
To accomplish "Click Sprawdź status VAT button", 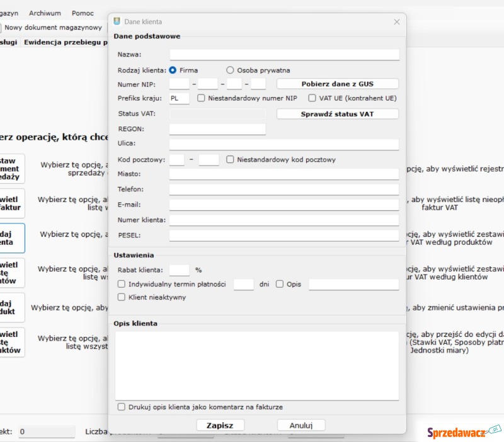I will 338,114.
